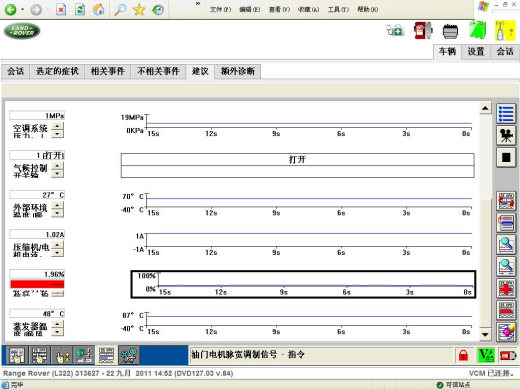Zoom graph with upper magnifier icon
The width and height of the screenshot is (520, 390).
coord(506,244)
